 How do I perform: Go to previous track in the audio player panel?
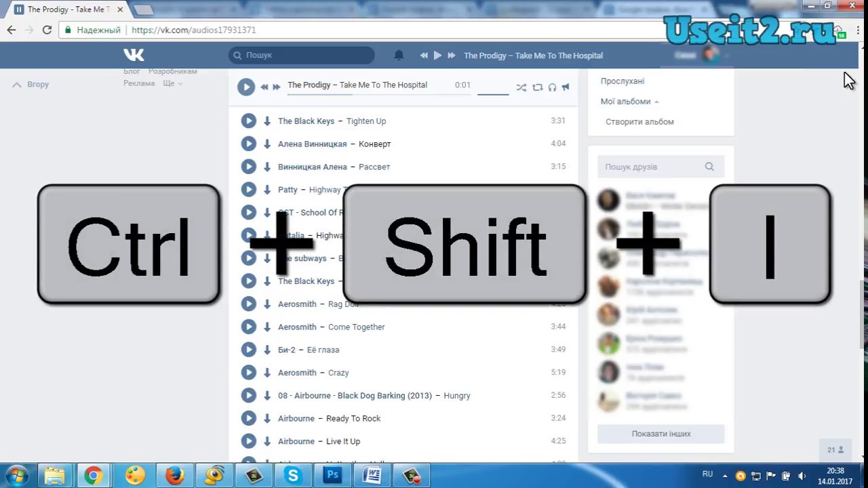[264, 87]
